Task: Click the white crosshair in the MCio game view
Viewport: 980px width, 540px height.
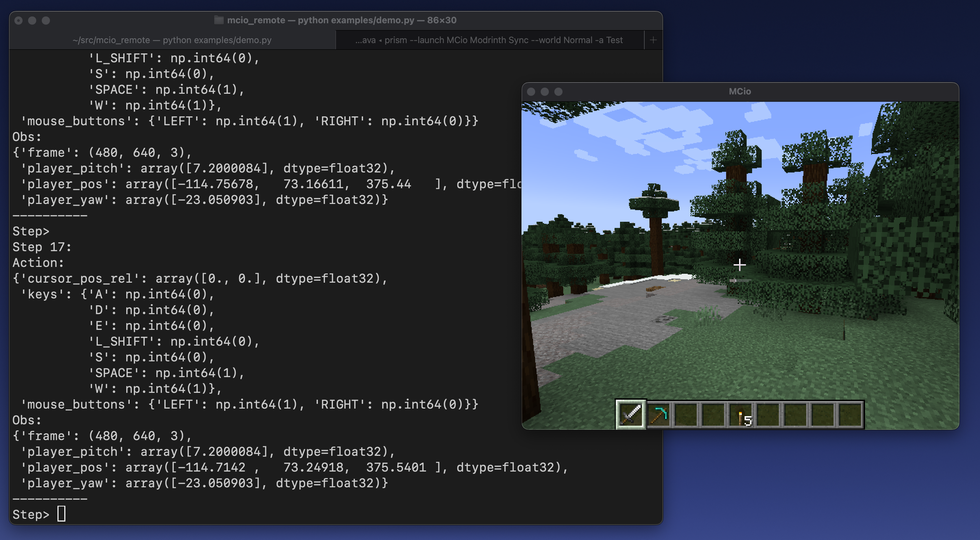Action: (739, 265)
